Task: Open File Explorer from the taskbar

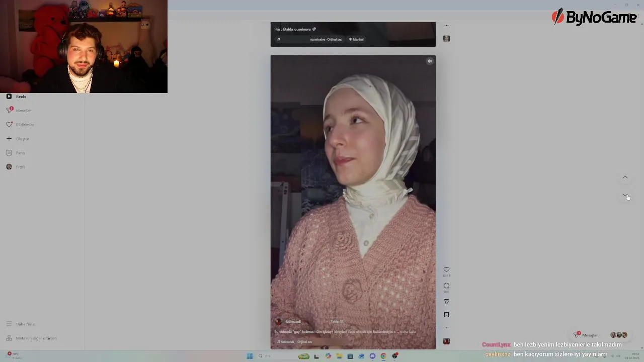Action: [x=339, y=356]
